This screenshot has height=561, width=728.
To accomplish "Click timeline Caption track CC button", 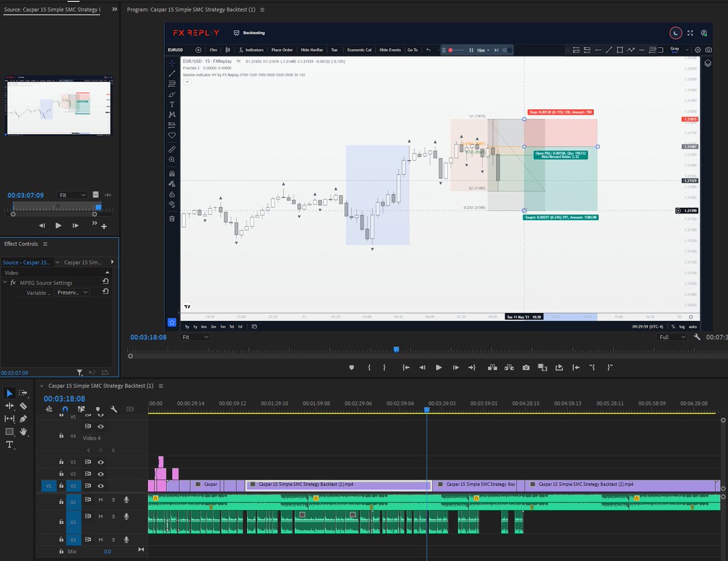I will (x=130, y=409).
